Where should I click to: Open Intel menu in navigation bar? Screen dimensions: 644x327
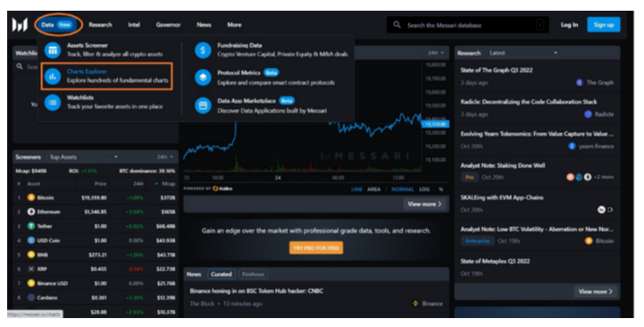click(134, 25)
